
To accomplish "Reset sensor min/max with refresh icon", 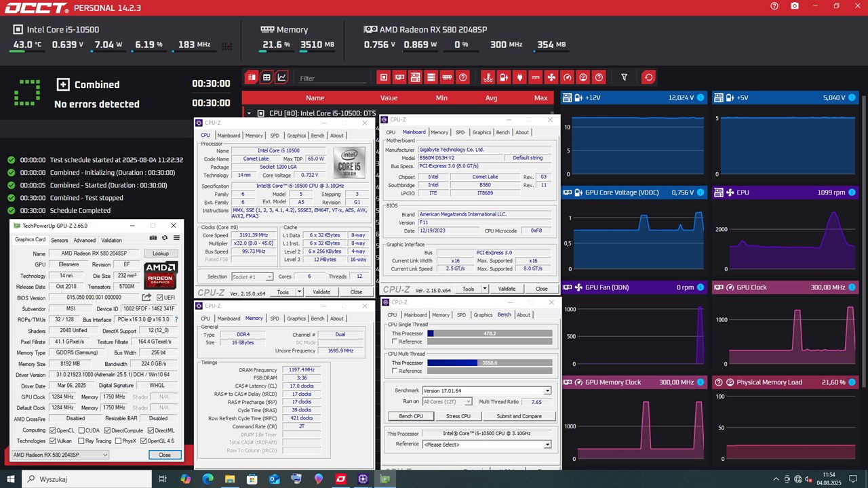I will [649, 77].
